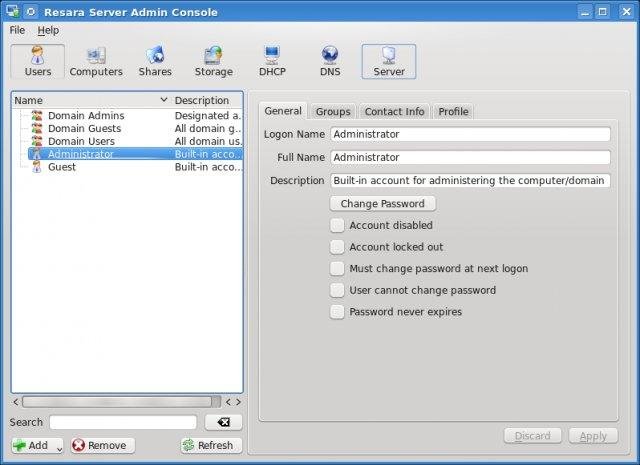The width and height of the screenshot is (640, 465).
Task: Open the Help menu
Action: coord(48,30)
